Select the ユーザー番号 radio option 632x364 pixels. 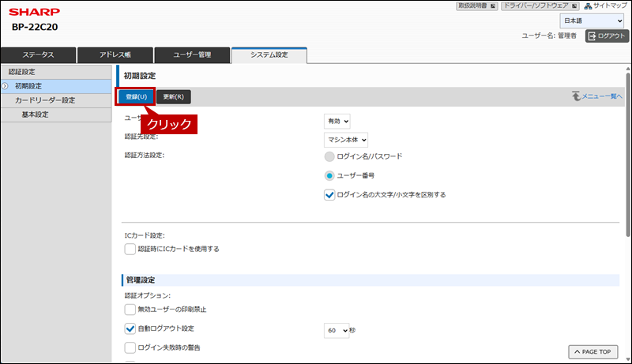pos(329,175)
